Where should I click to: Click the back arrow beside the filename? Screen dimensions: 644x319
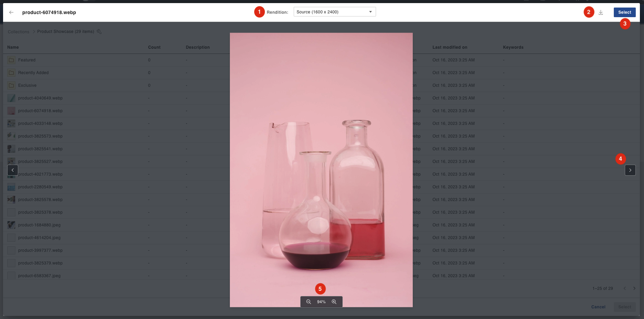point(11,12)
